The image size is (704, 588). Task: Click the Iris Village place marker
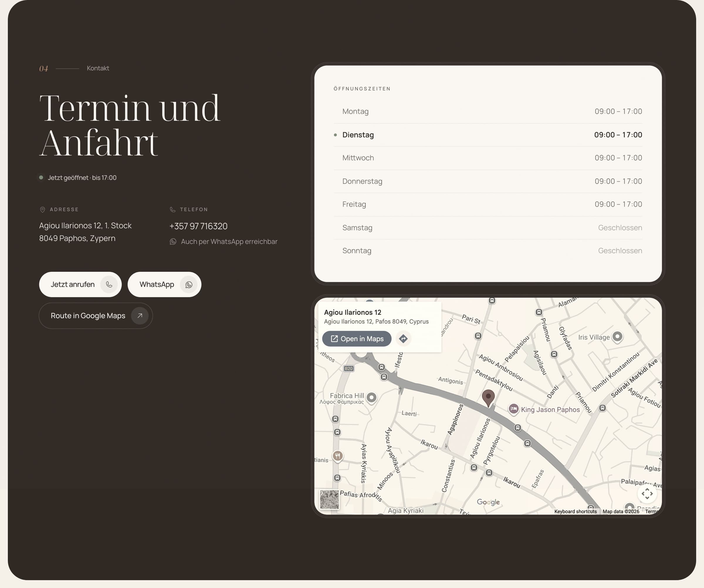617,337
